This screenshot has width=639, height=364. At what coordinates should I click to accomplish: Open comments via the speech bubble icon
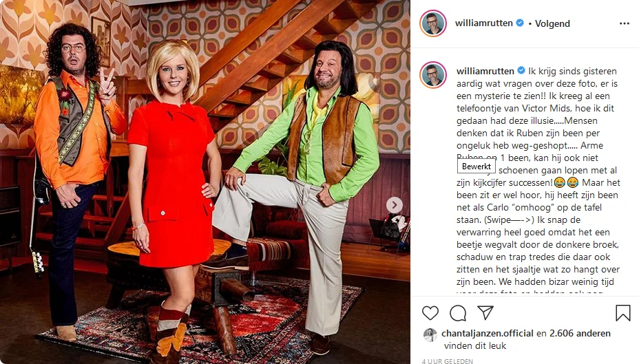pyautogui.click(x=458, y=312)
